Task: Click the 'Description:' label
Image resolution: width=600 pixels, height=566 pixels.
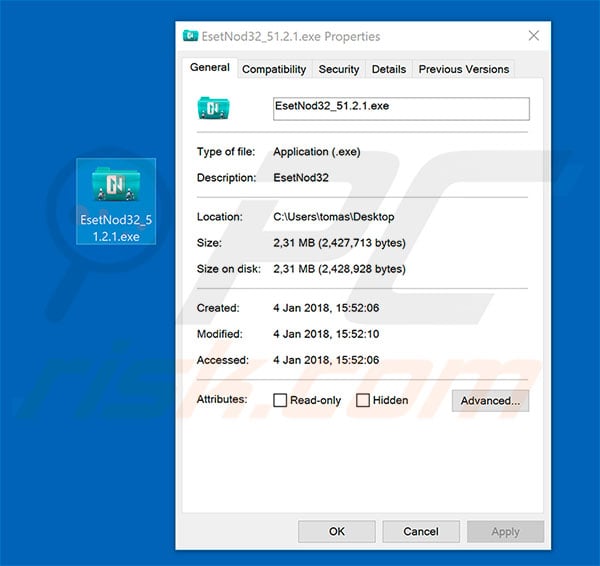Action: click(226, 178)
